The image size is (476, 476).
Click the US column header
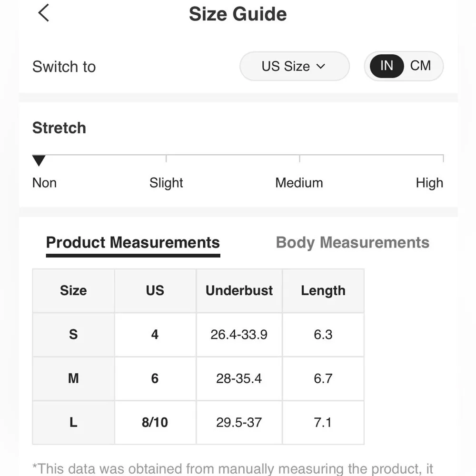[155, 291]
